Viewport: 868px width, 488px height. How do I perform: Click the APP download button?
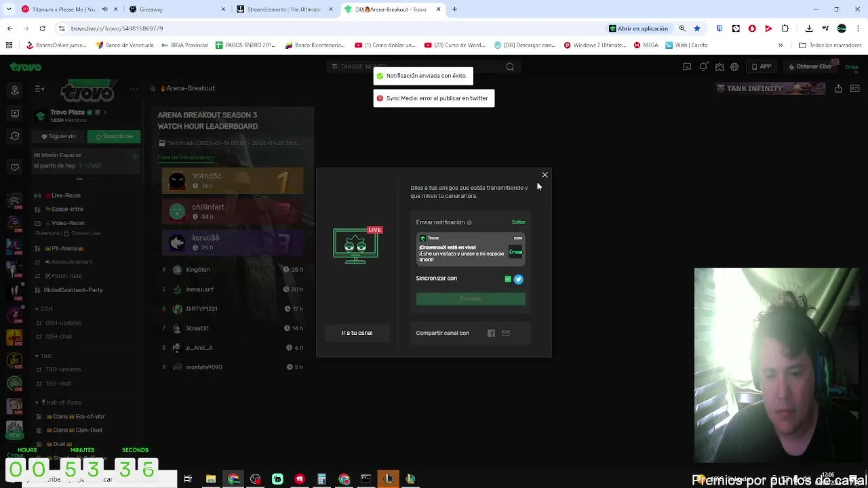[762, 66]
